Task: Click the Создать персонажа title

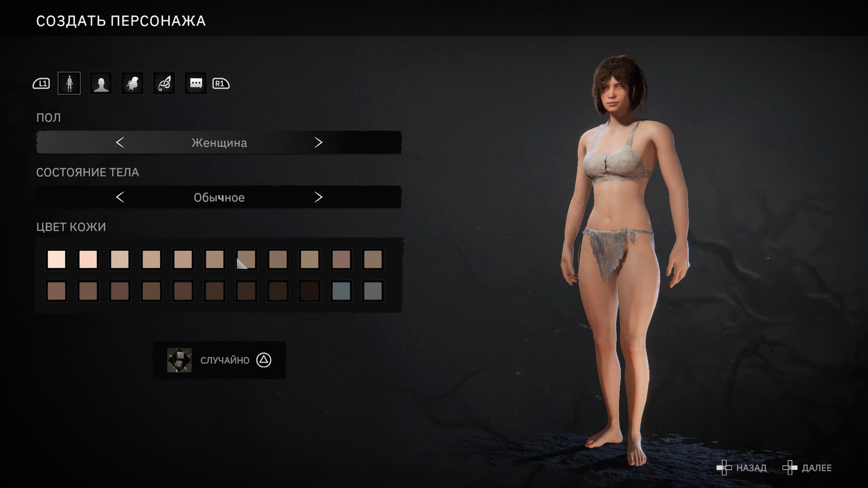Action: tap(121, 21)
